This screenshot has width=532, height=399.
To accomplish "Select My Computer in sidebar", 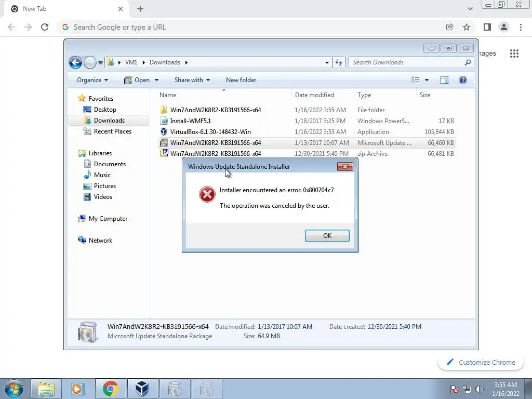I will (x=108, y=219).
